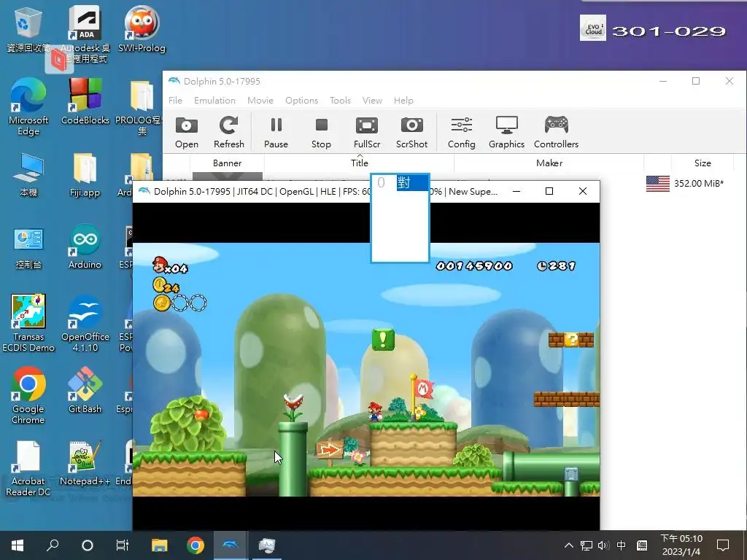
Task: Switch to Chrome on the taskbar
Action: [196, 545]
